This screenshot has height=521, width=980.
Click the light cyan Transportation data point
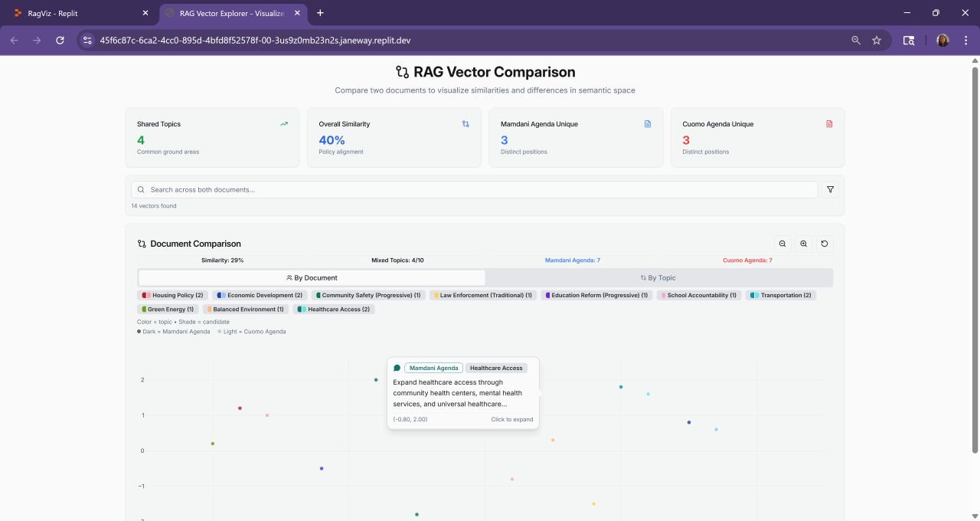tap(648, 395)
